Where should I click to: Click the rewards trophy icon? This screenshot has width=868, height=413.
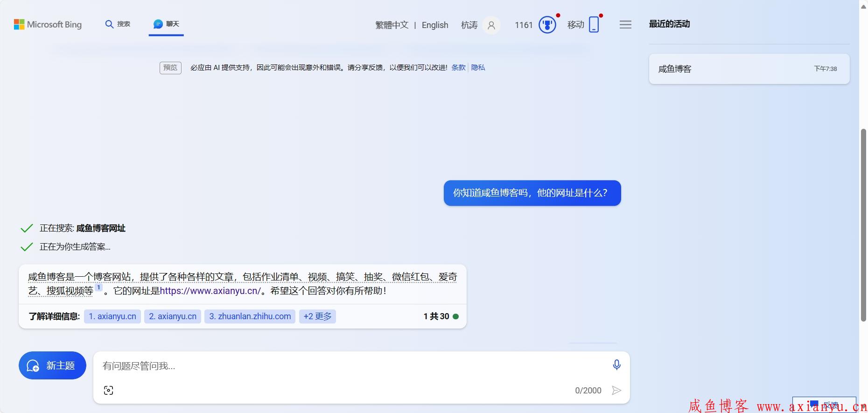click(547, 25)
